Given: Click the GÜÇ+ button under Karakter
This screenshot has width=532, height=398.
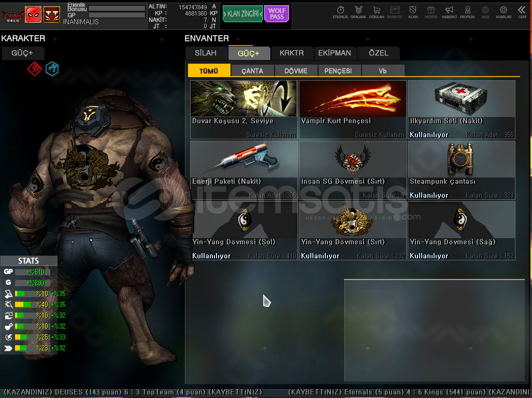Looking at the screenshot, I should (x=22, y=53).
